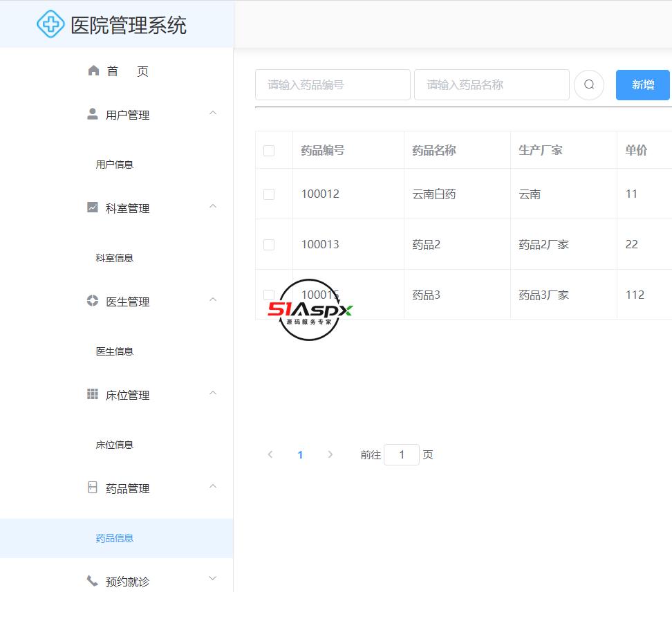Click the 药品编号 column header
The width and height of the screenshot is (672, 619).
tap(323, 151)
